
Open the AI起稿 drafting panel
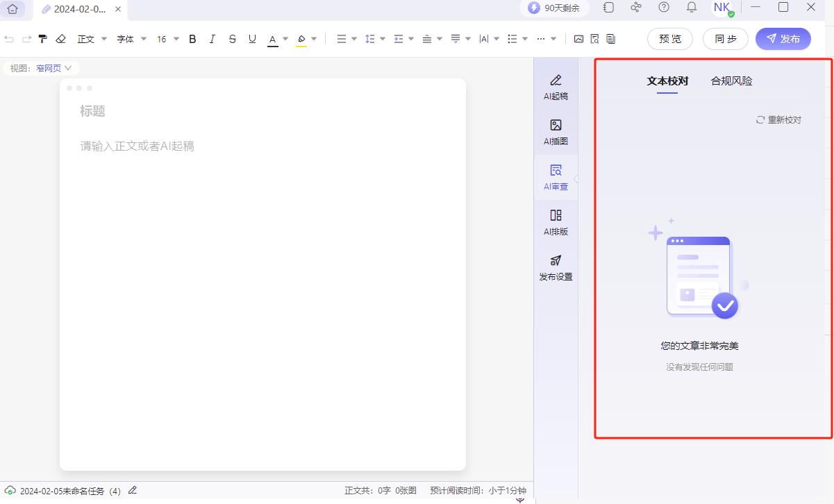click(556, 87)
